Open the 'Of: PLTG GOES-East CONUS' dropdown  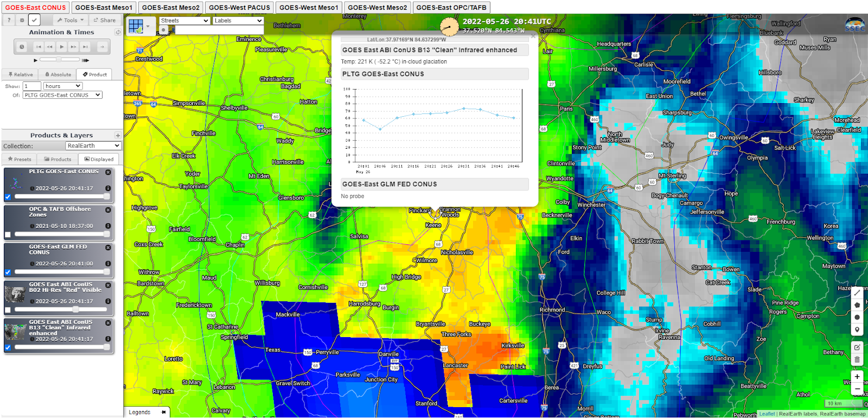[62, 95]
